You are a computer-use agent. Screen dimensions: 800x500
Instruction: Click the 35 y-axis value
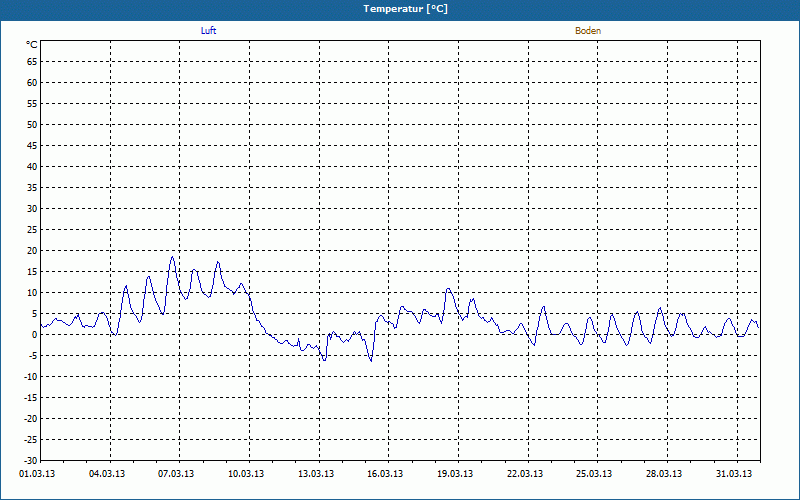[x=32, y=188]
